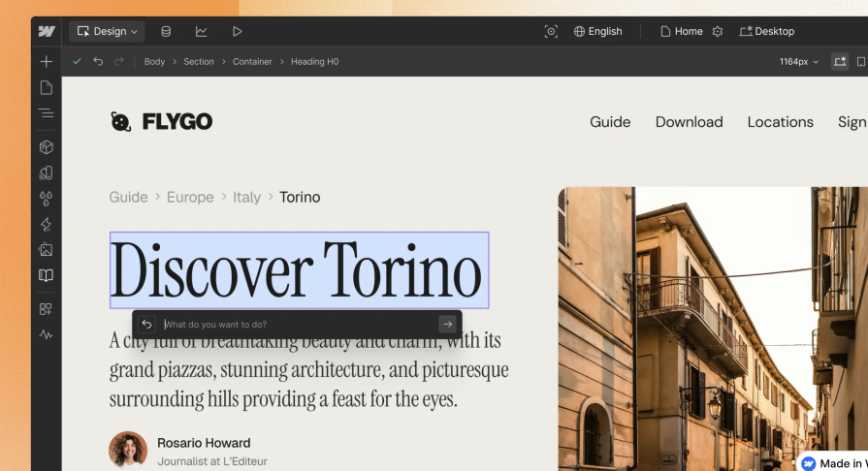This screenshot has width=868, height=471.
Task: Select the Desktop breakpoint
Action: 767,32
